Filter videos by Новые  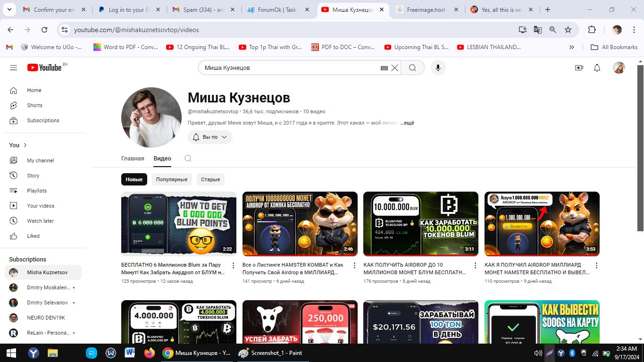(x=134, y=179)
